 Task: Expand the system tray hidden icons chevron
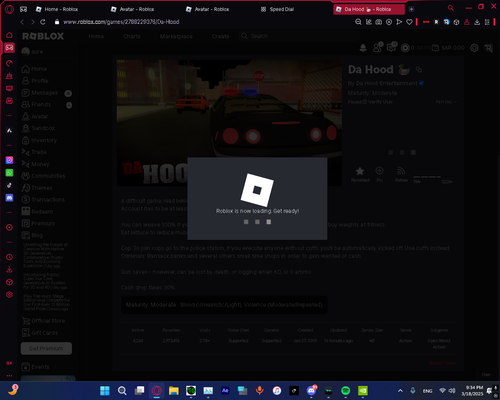[400, 391]
